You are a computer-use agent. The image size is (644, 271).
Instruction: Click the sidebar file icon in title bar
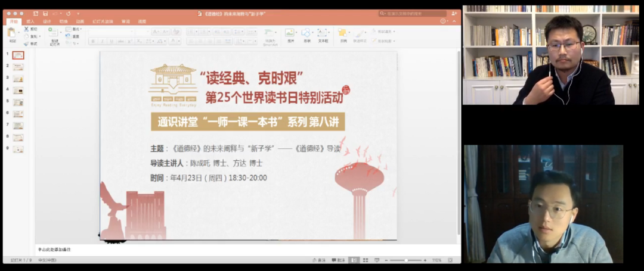[x=35, y=14]
